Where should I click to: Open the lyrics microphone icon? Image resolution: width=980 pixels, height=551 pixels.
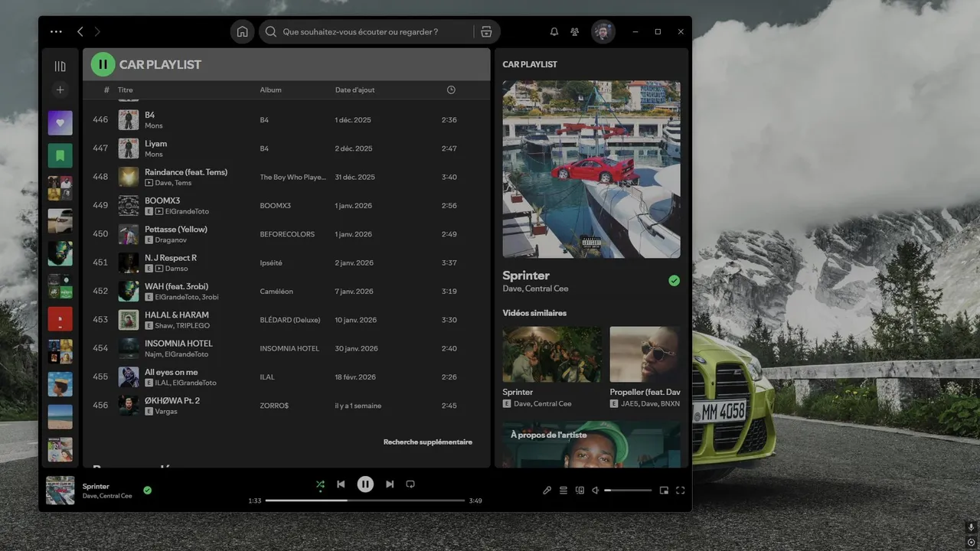click(547, 491)
